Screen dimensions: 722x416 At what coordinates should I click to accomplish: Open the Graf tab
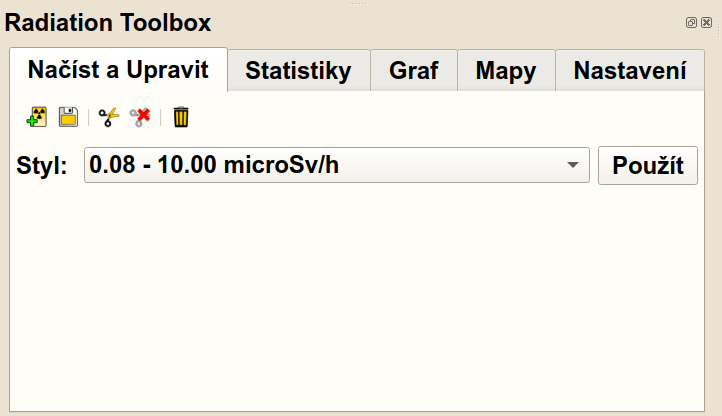414,71
